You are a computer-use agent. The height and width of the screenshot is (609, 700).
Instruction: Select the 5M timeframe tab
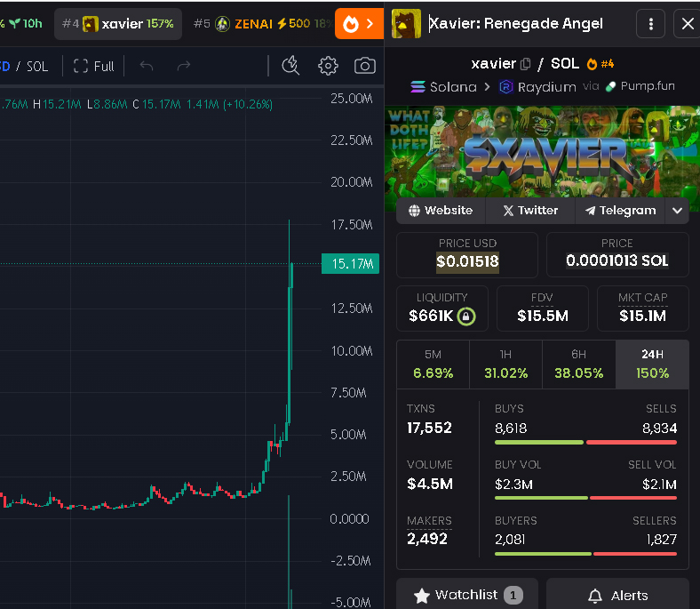click(x=433, y=365)
